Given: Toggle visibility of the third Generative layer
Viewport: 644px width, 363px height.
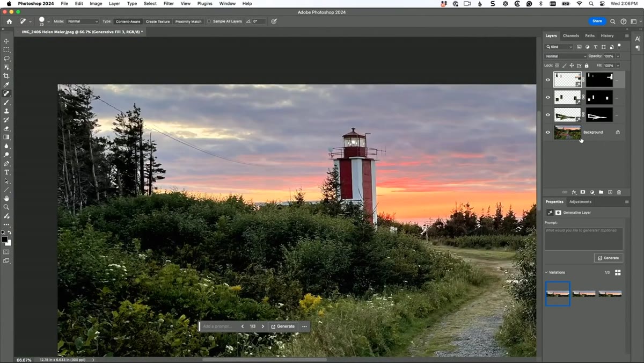Looking at the screenshot, I should click(x=548, y=115).
